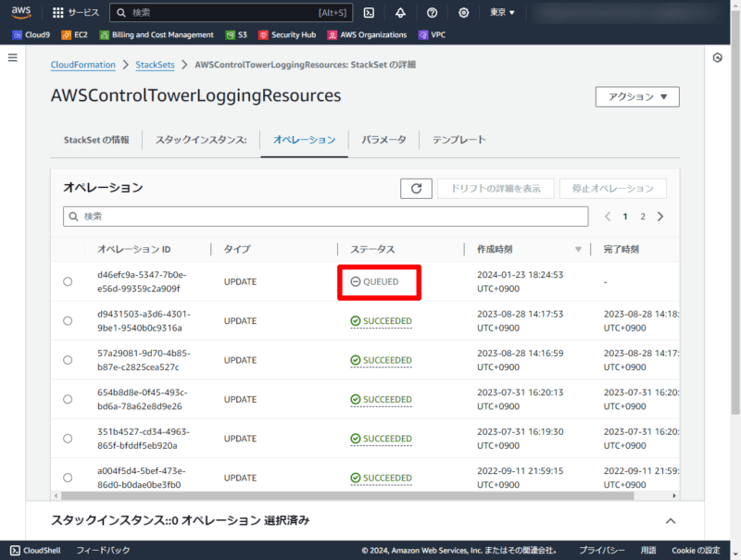741x560 pixels.
Task: Open the アクション dropdown
Action: (637, 97)
